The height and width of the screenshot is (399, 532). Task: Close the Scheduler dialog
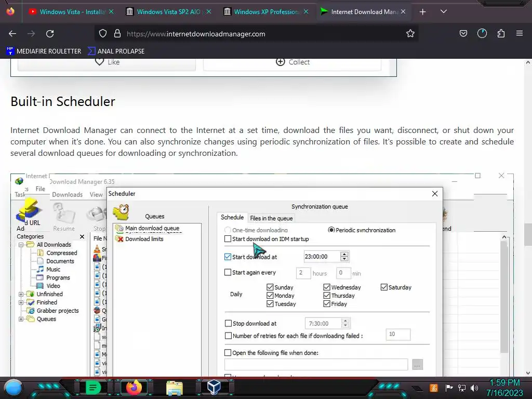(435, 194)
